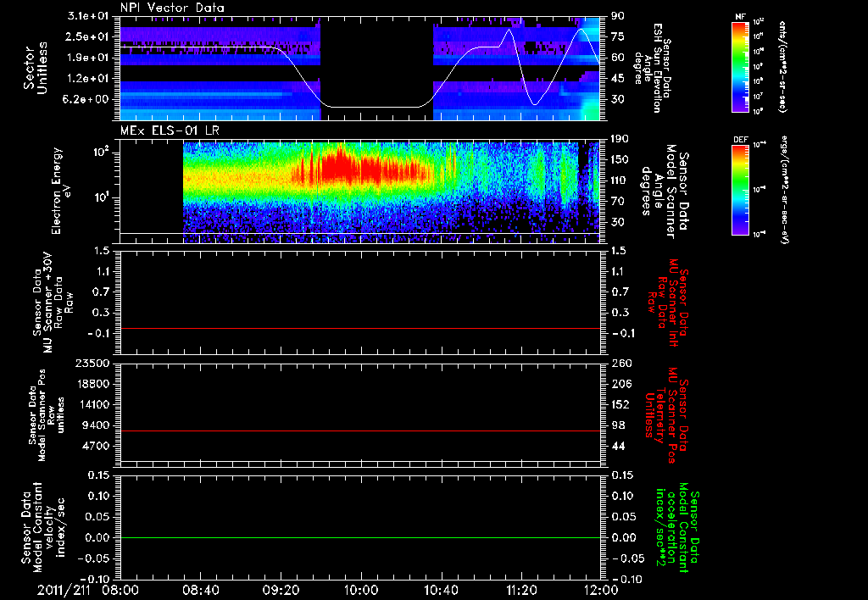868x600 pixels.
Task: Click the '44' telemetry tick label
Action: [x=617, y=446]
